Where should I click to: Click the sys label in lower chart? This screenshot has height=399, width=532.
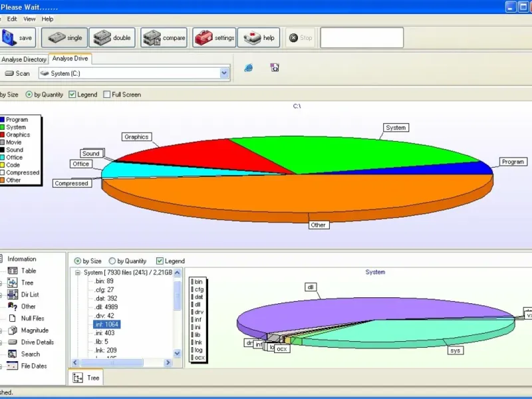pos(456,350)
